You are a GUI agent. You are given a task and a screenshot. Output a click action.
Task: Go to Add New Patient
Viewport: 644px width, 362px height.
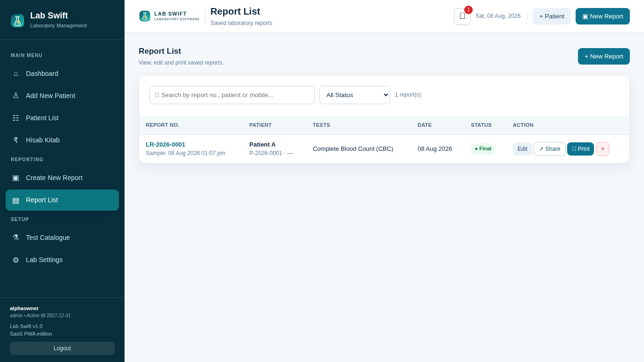coord(62,96)
